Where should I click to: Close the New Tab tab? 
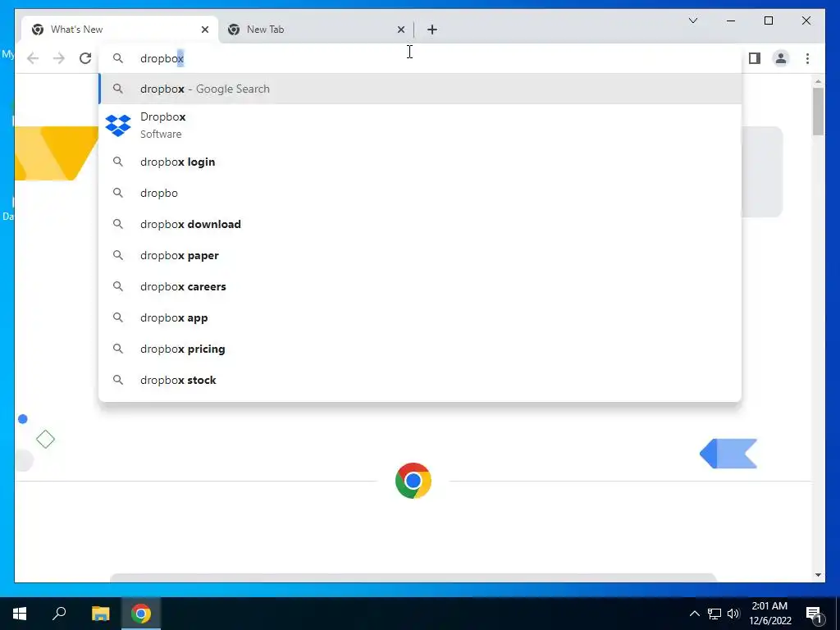click(400, 30)
